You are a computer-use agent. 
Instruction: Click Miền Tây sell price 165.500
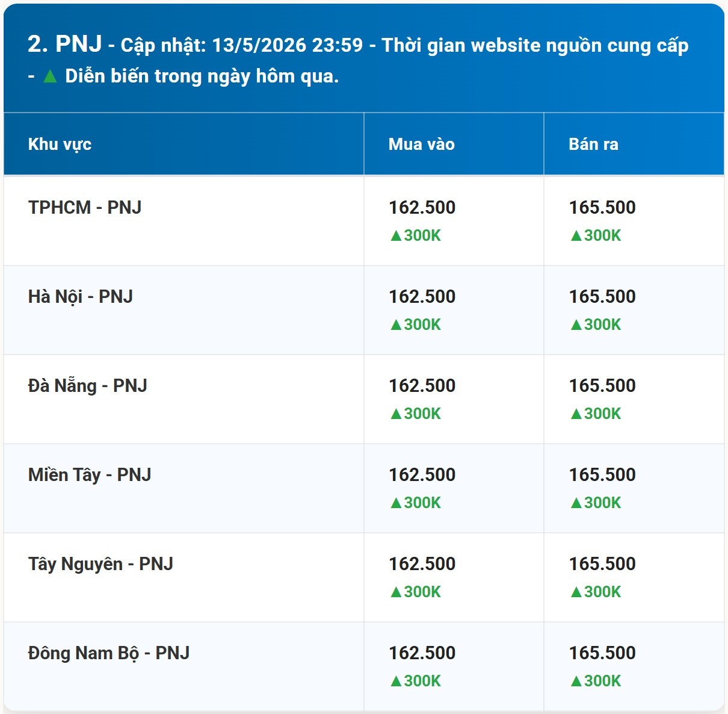(602, 475)
